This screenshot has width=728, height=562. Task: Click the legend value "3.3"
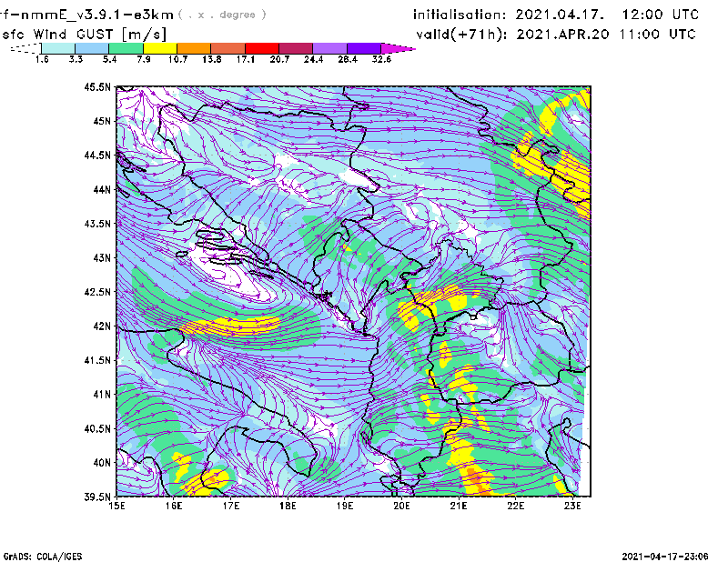[x=76, y=59]
